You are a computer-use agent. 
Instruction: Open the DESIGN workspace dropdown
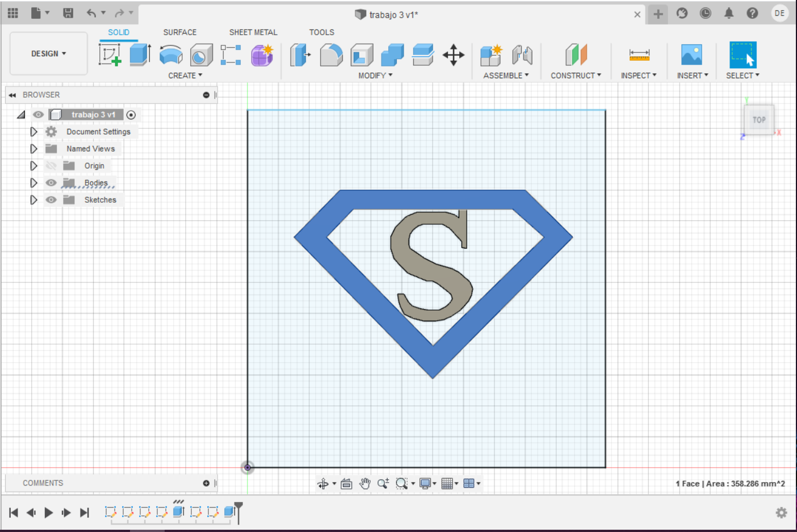click(x=49, y=53)
